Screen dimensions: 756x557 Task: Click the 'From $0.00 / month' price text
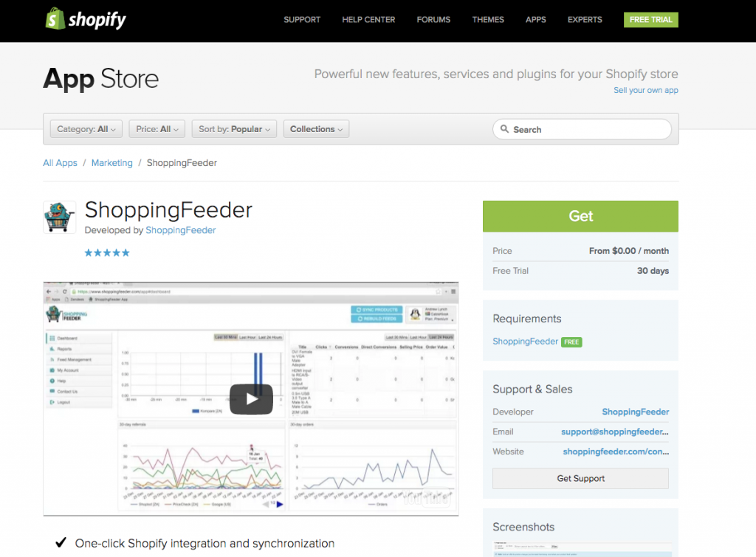coord(629,251)
